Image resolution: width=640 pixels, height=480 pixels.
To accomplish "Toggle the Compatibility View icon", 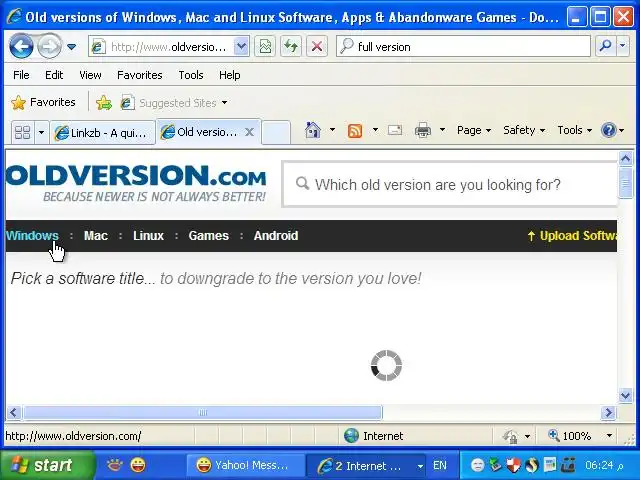I will point(265,47).
